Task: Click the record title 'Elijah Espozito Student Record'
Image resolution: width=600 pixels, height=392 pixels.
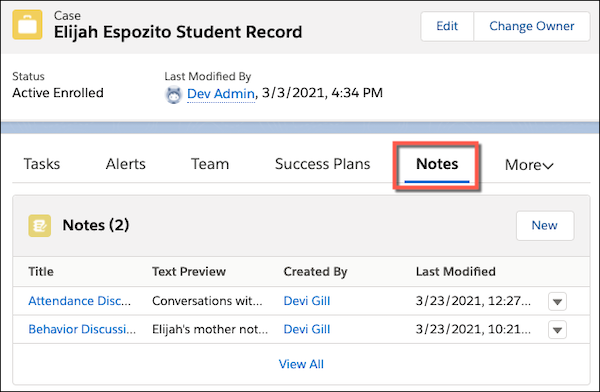Action: click(178, 32)
